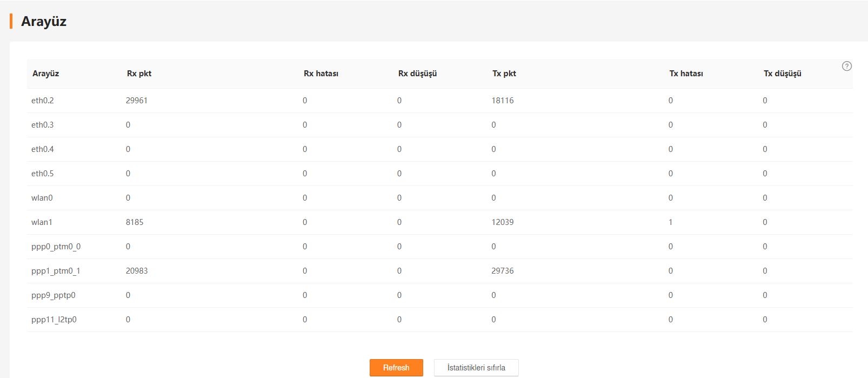
Task: Select the ppp9_pptp0 interface name
Action: click(54, 295)
